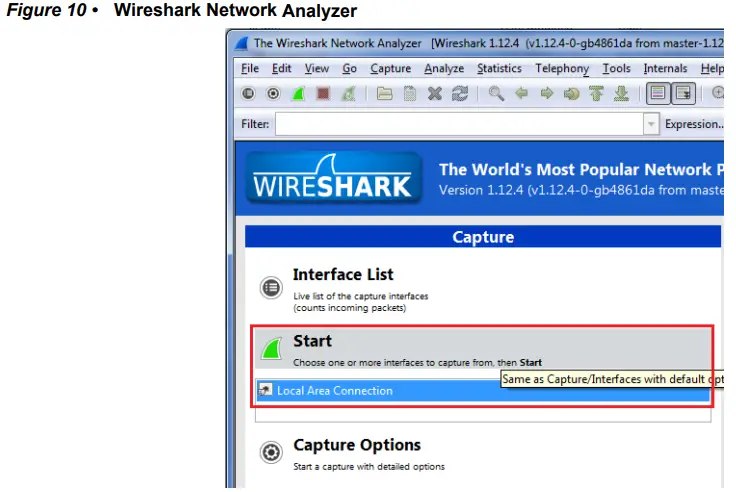Jump to a specific packet number icon
The width and height of the screenshot is (736, 492).
pyautogui.click(x=571, y=94)
